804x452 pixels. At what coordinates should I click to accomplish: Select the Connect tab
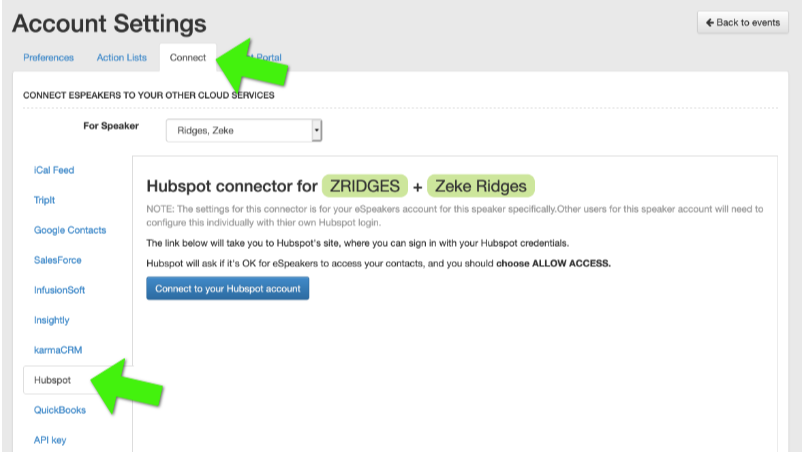pyautogui.click(x=188, y=58)
